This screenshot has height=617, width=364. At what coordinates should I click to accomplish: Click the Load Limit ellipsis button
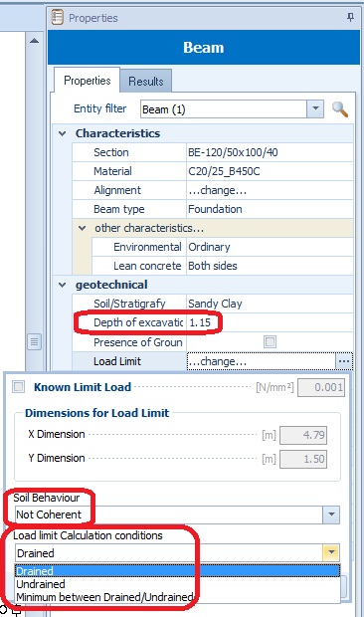pyautogui.click(x=344, y=361)
